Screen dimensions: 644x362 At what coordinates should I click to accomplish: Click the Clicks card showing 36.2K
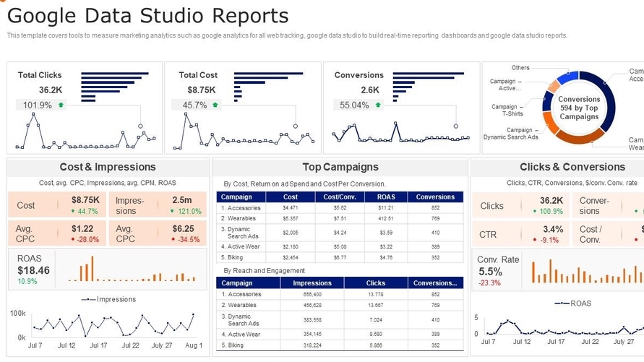(520, 204)
